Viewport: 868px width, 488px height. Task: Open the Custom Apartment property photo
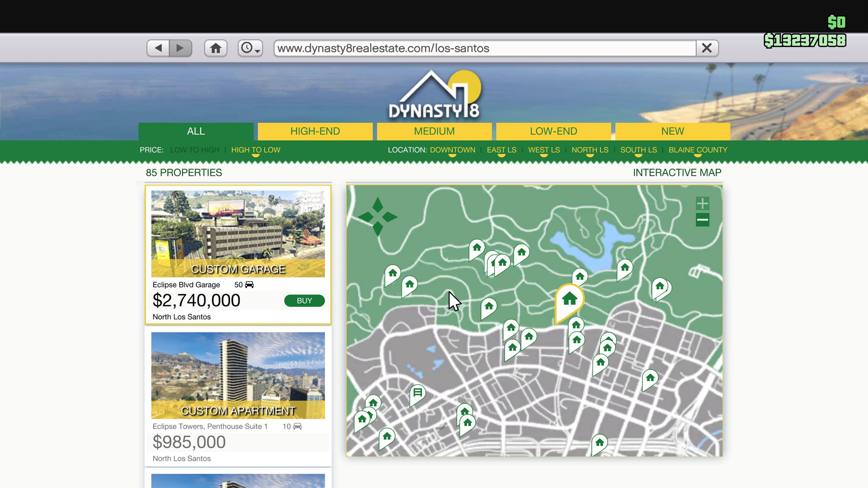coord(238,375)
